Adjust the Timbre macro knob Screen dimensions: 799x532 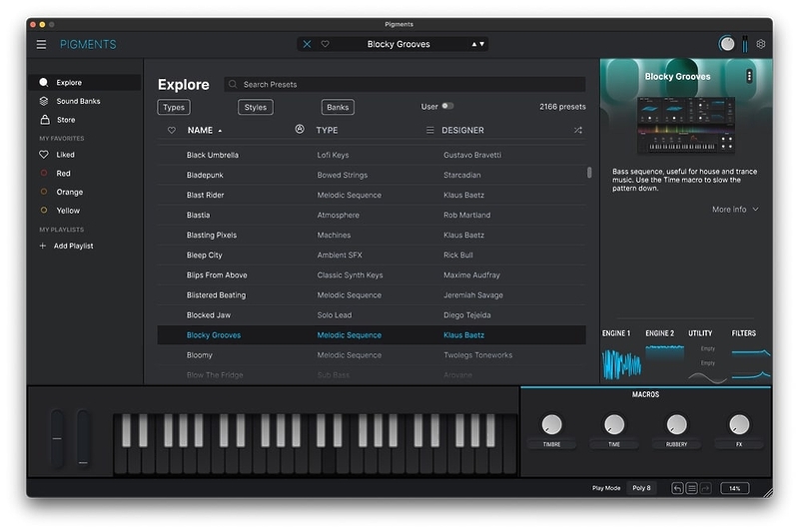(x=551, y=424)
